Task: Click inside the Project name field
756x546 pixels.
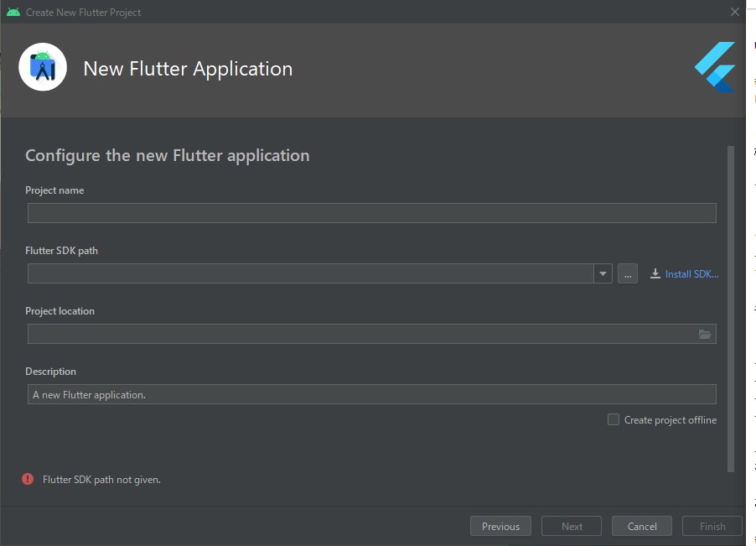Action: tap(371, 212)
